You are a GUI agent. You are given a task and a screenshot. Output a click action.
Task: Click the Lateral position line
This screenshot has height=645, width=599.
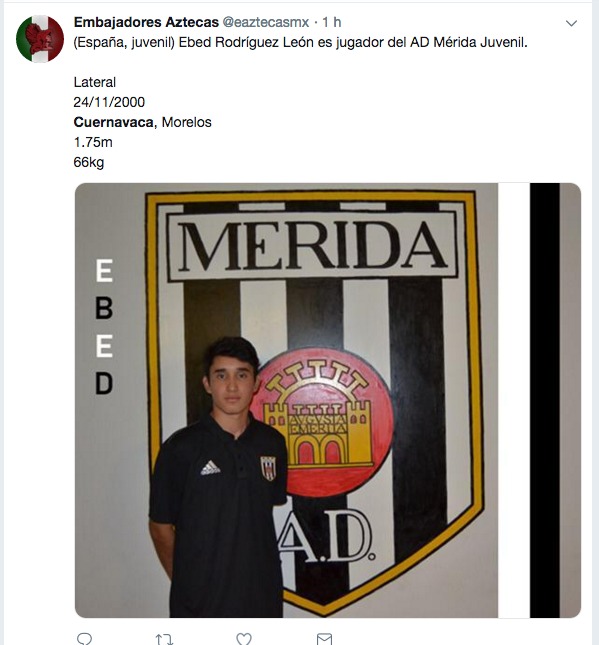point(95,82)
